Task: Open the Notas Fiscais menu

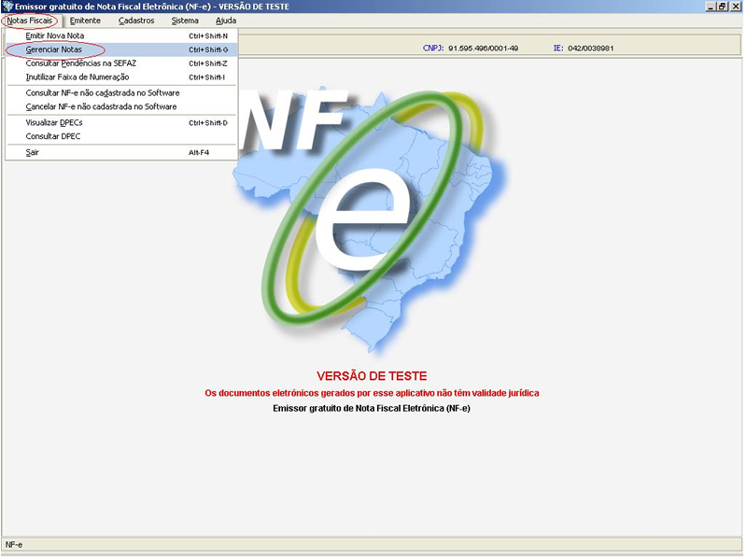Action: click(x=30, y=21)
